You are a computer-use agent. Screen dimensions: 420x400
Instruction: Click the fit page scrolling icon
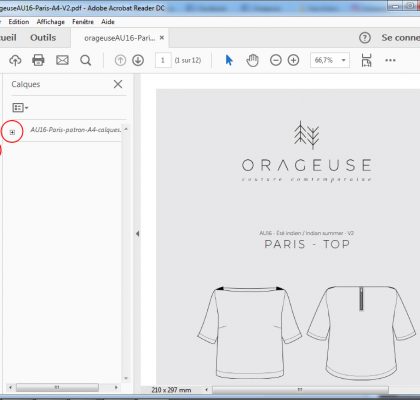click(x=366, y=60)
